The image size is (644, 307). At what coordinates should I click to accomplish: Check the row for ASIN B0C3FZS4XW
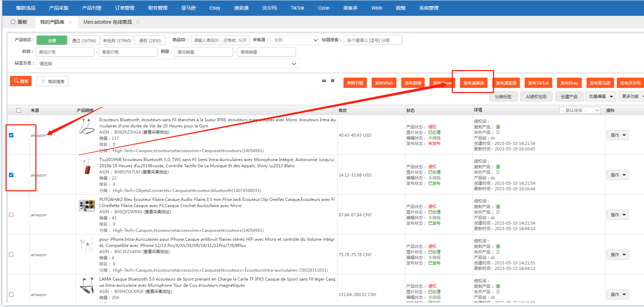pyautogui.click(x=11, y=254)
